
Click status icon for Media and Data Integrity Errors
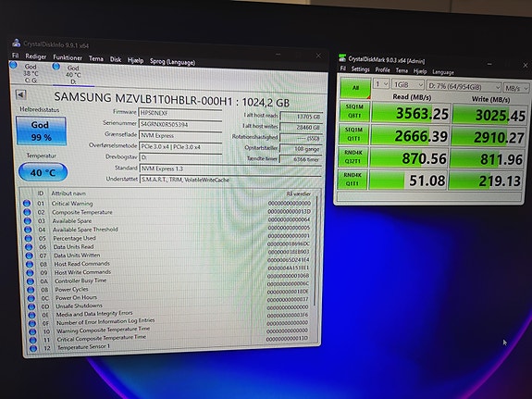pos(31,315)
